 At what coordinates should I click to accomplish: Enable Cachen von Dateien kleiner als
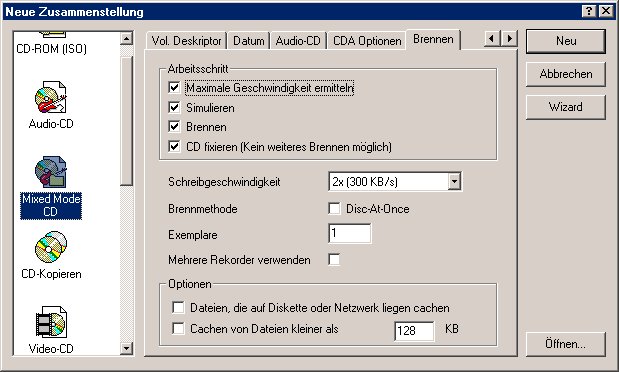coord(178,329)
